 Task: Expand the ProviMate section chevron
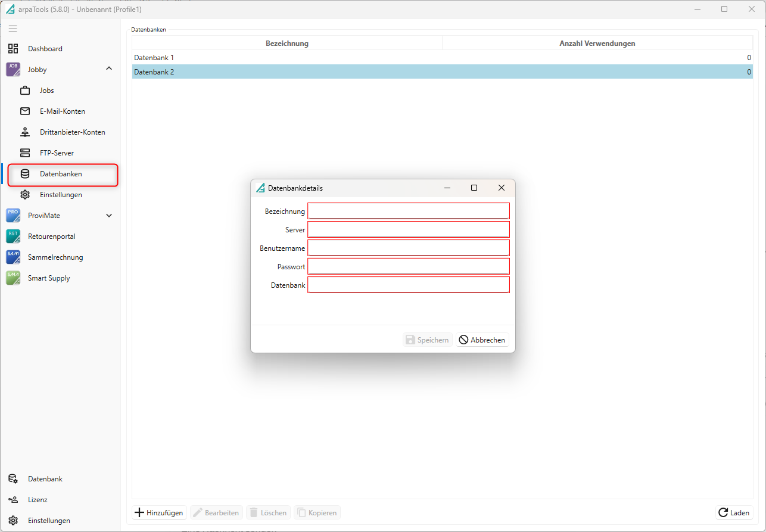coord(109,216)
